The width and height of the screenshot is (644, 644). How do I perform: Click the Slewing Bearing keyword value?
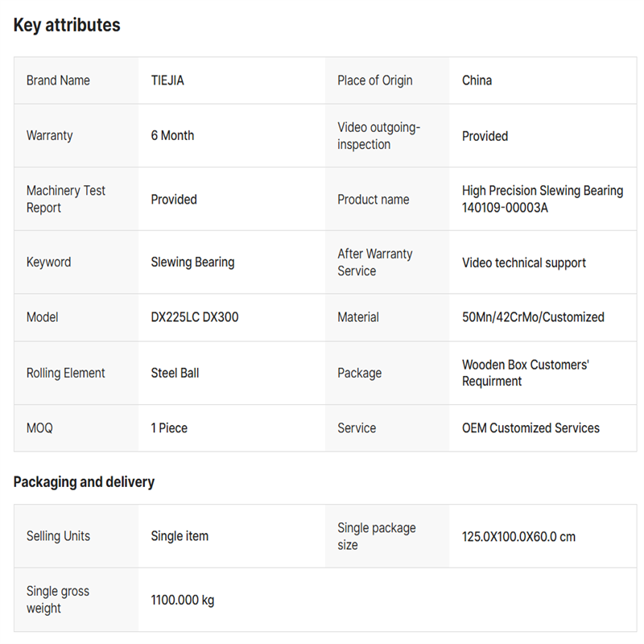point(192,262)
